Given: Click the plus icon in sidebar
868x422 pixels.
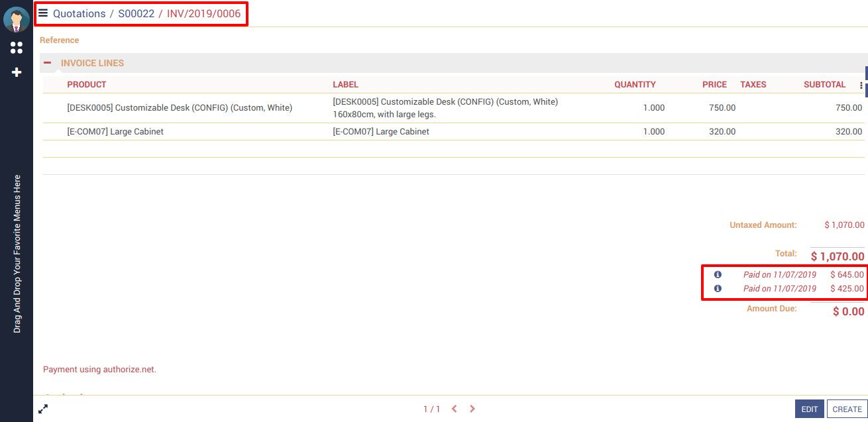Looking at the screenshot, I should click(x=17, y=72).
